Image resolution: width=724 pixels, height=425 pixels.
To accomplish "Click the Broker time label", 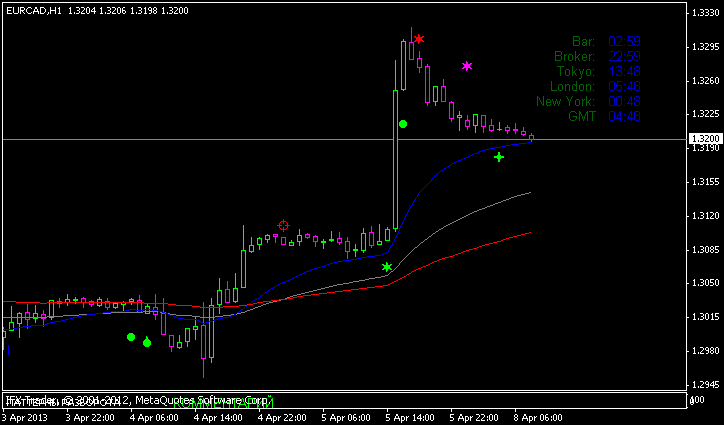I will (x=574, y=56).
